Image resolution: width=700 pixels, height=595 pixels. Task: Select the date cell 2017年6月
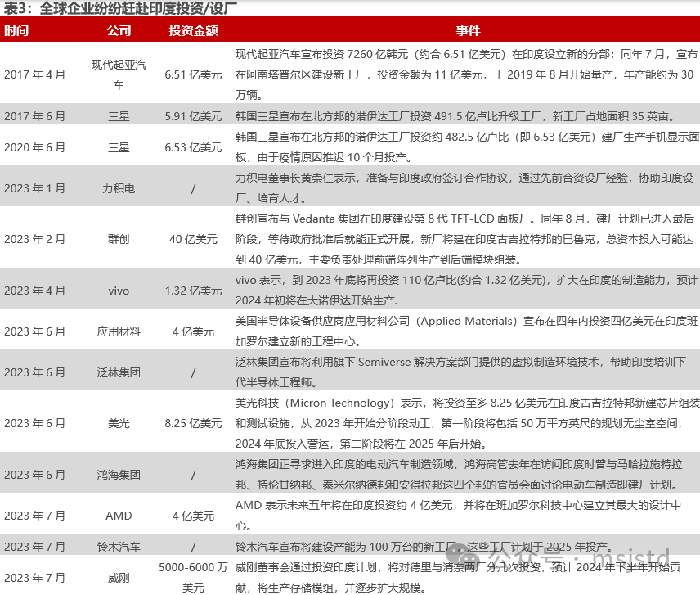coord(35,116)
